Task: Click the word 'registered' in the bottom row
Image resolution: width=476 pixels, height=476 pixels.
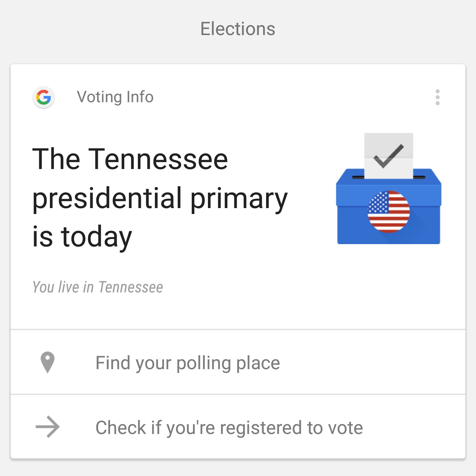Action: coord(261,428)
